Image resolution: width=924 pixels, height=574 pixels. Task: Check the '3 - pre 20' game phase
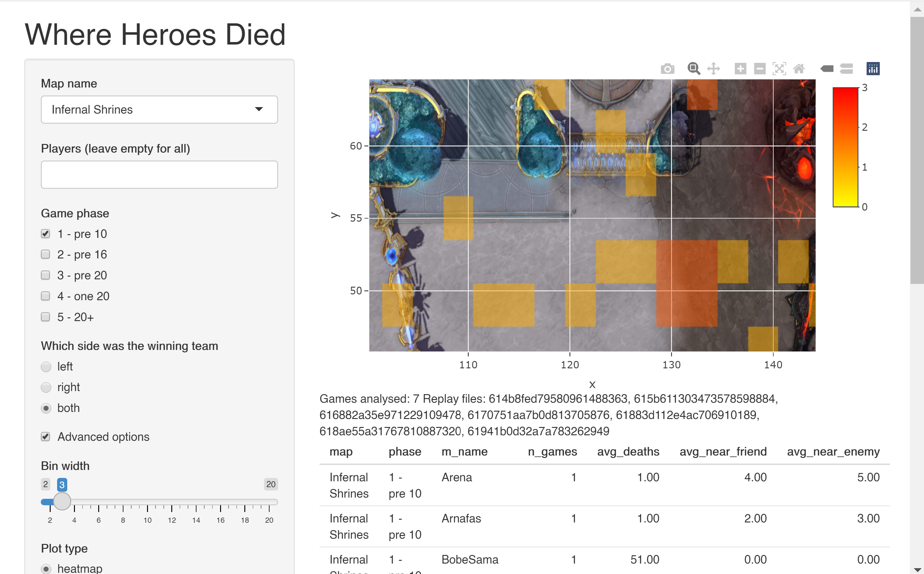coord(45,275)
